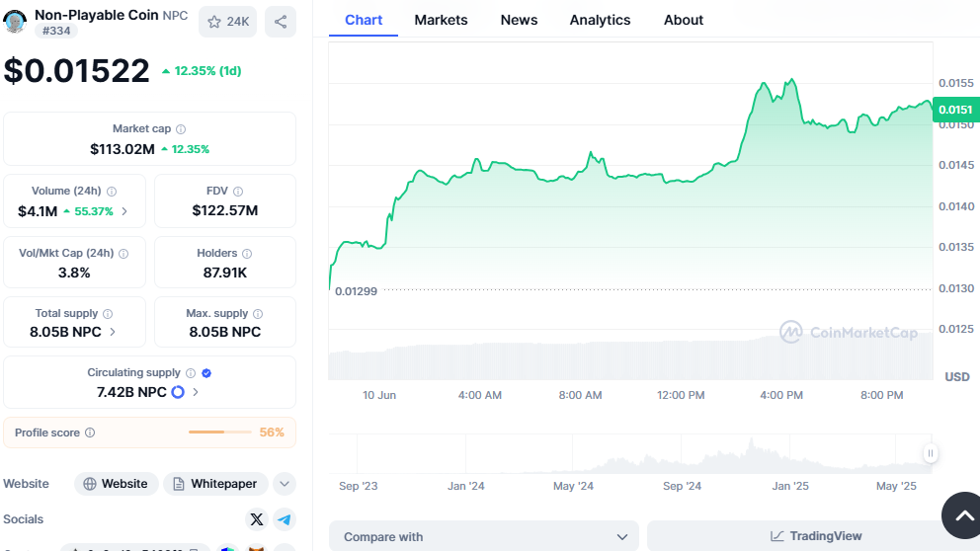Show Total supply info icon
This screenshot has height=551, width=980.
[x=108, y=314]
